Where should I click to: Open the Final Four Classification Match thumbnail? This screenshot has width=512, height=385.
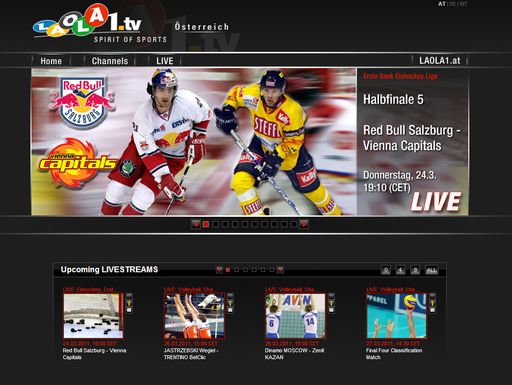[x=396, y=316]
